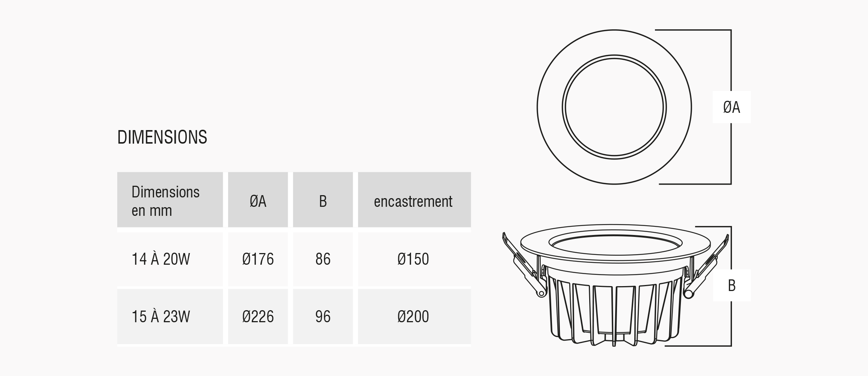Click the DIMENSIONS heading text
Image resolution: width=868 pixels, height=376 pixels.
[x=162, y=137]
